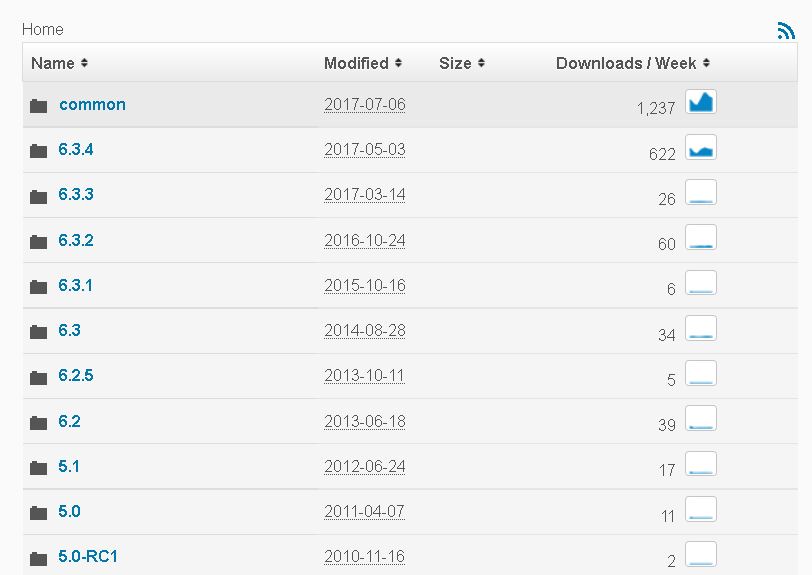Viewport: 812px width, 575px height.
Task: Show stats chart for 5.0-RC1 row
Action: [701, 555]
